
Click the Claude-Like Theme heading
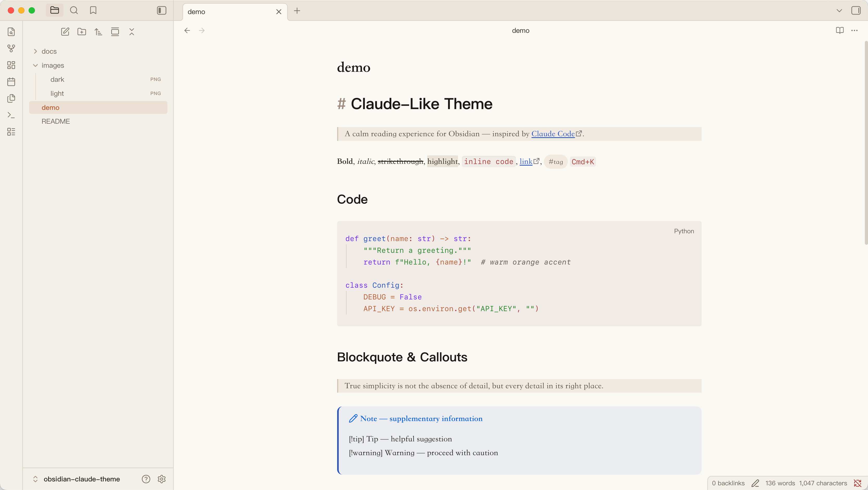coord(422,104)
